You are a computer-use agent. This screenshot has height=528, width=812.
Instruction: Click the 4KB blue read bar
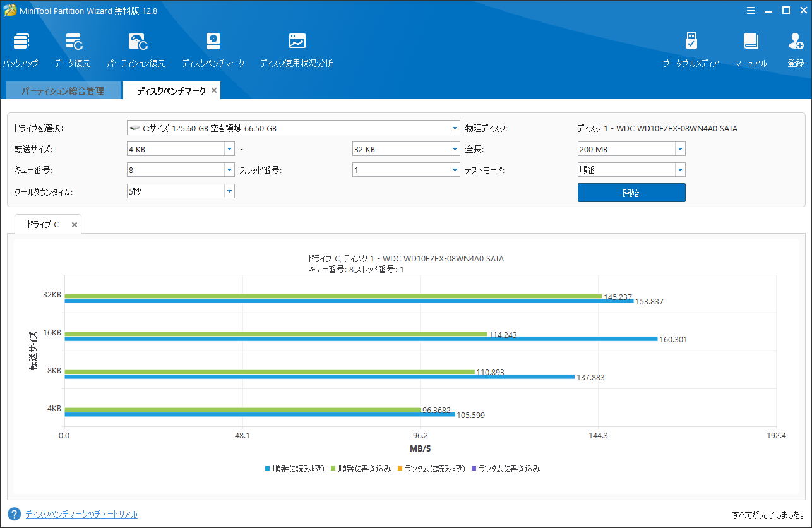(x=260, y=414)
